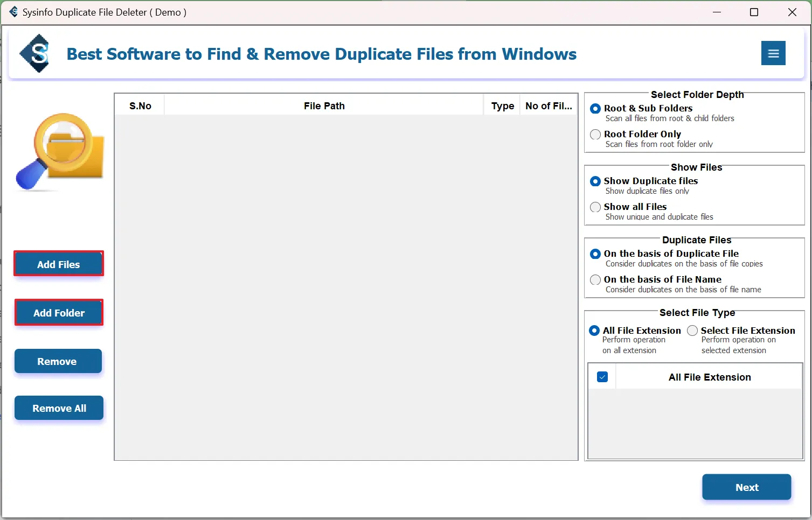Click the Add Files button
Screen dimensions: 812x520
(58, 264)
